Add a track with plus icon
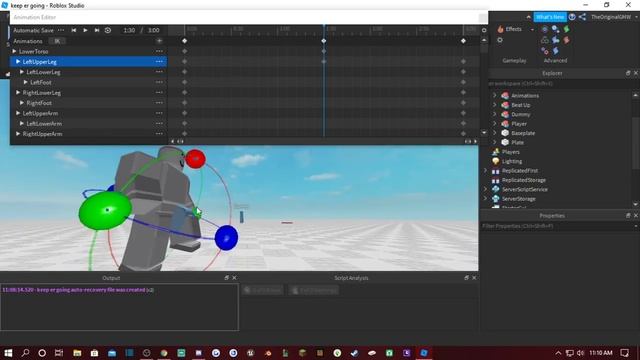 coord(159,41)
